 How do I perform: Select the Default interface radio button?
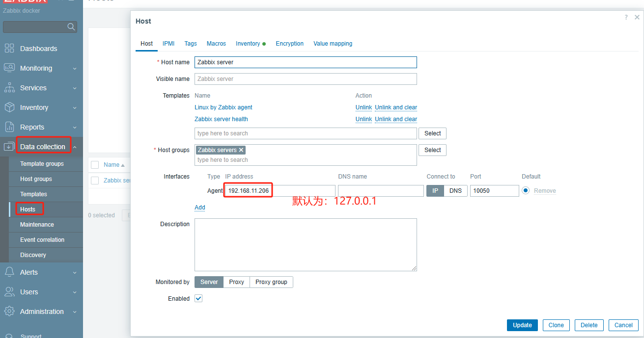click(526, 190)
